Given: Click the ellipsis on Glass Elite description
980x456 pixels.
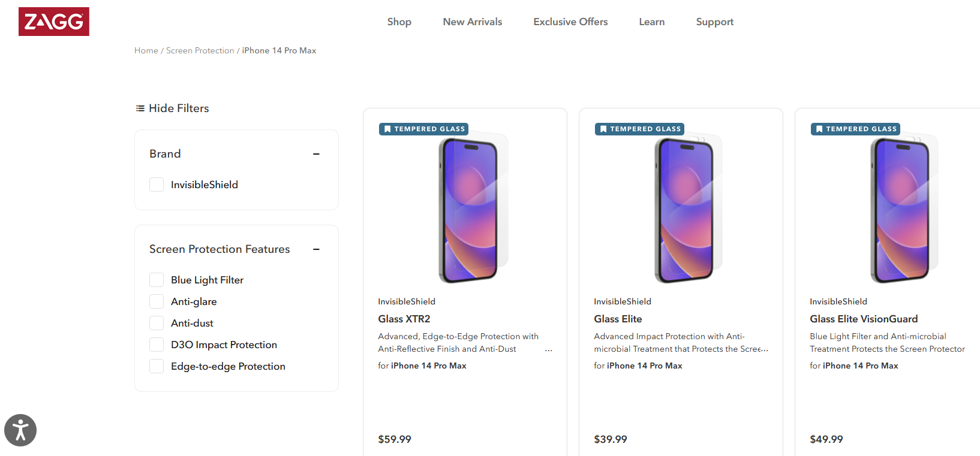Looking at the screenshot, I should [x=765, y=349].
